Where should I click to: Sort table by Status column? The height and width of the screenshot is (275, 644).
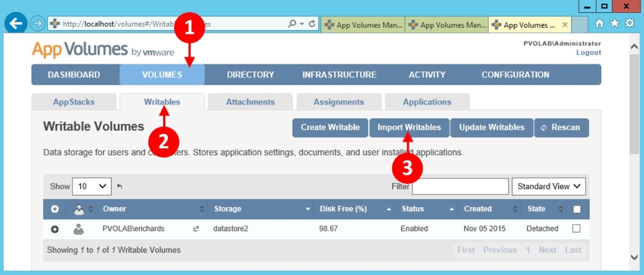coord(426,209)
